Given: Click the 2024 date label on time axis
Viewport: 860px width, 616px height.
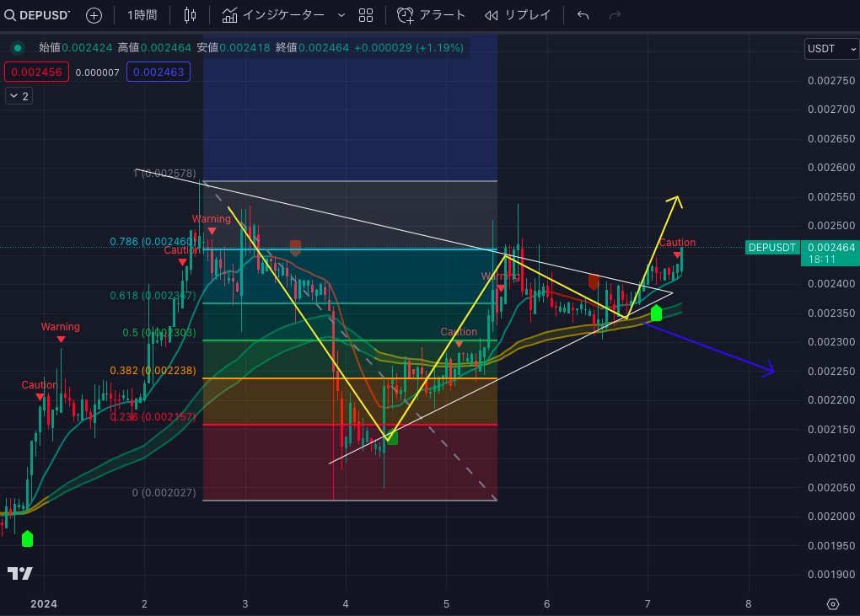Looking at the screenshot, I should point(44,604).
